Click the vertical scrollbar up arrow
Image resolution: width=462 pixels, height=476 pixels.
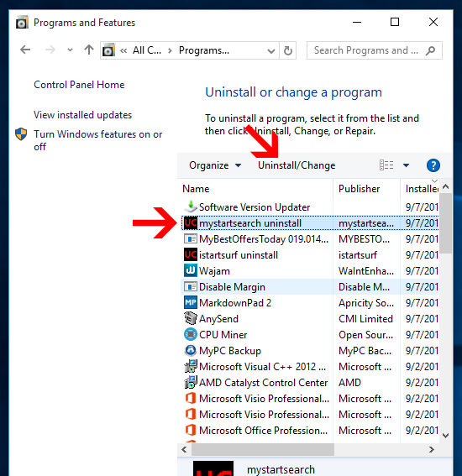[445, 186]
